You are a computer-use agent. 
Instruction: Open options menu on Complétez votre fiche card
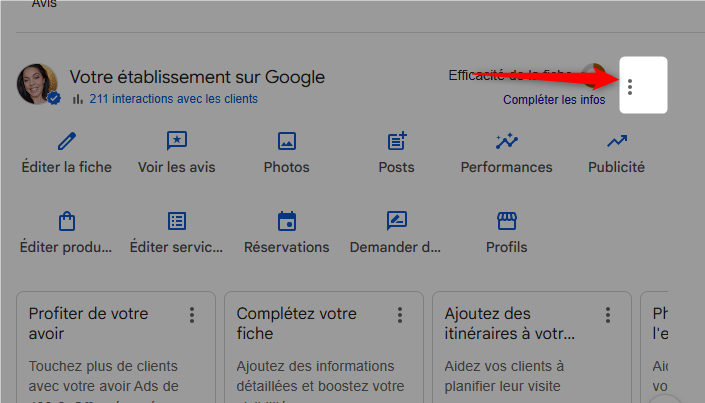pos(400,315)
